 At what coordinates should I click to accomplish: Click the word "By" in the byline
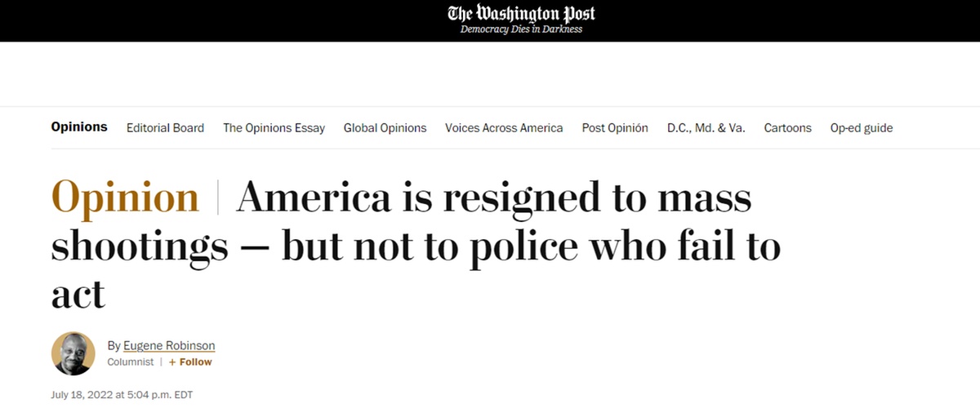tap(114, 345)
